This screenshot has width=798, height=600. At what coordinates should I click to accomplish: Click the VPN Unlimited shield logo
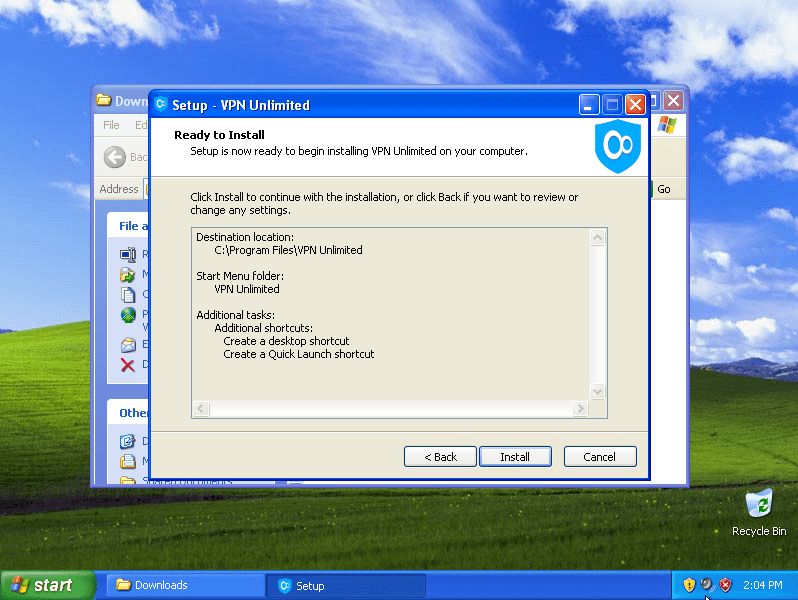tap(617, 148)
